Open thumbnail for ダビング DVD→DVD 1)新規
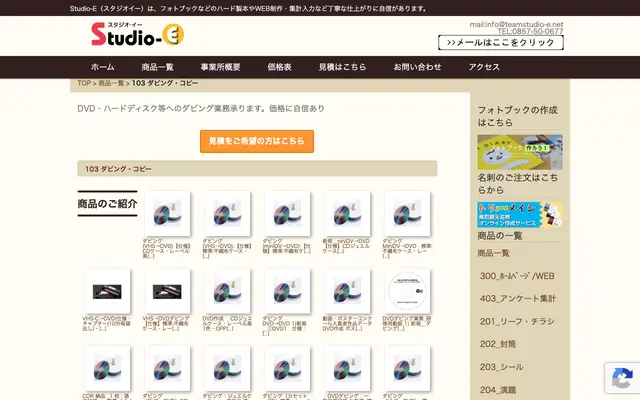 tap(287, 291)
